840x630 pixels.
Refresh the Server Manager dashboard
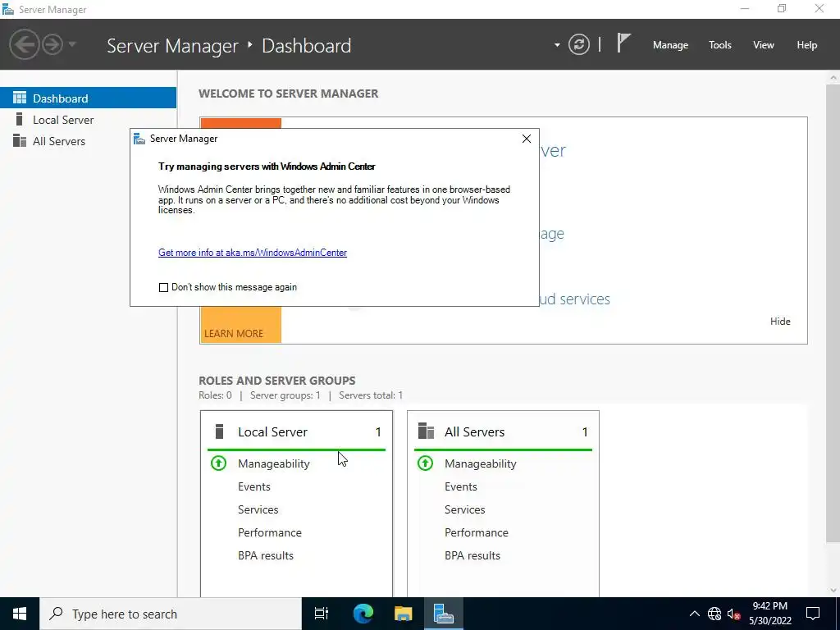tap(578, 44)
